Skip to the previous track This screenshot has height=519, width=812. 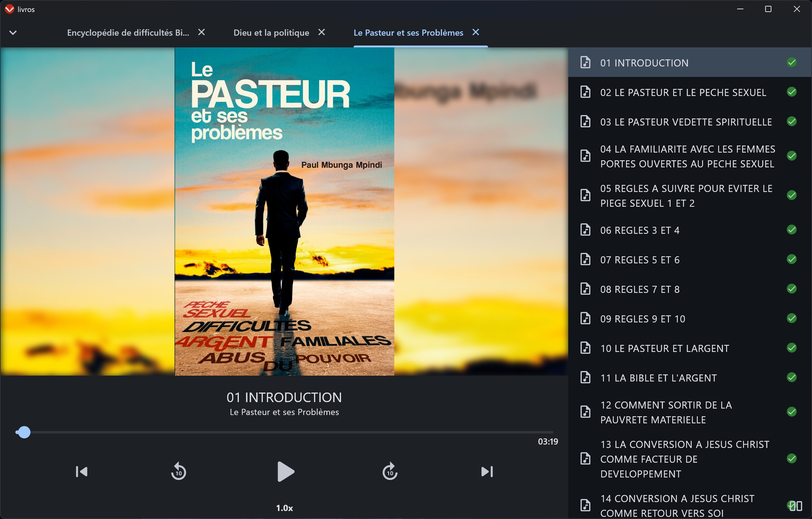point(82,472)
